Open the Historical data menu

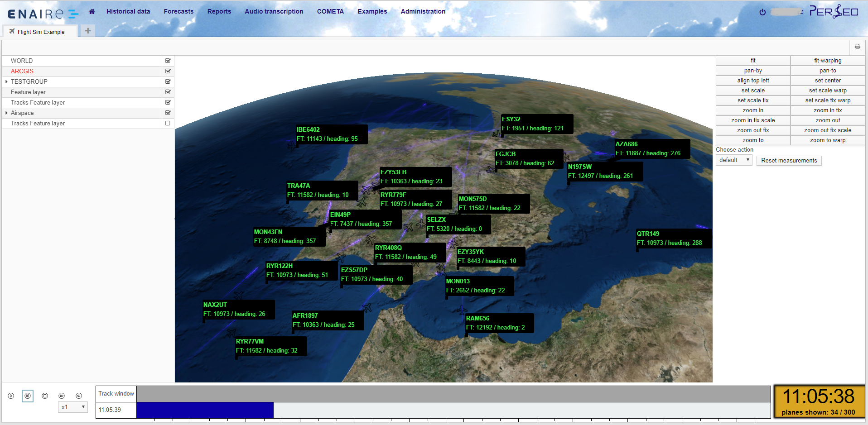click(128, 11)
